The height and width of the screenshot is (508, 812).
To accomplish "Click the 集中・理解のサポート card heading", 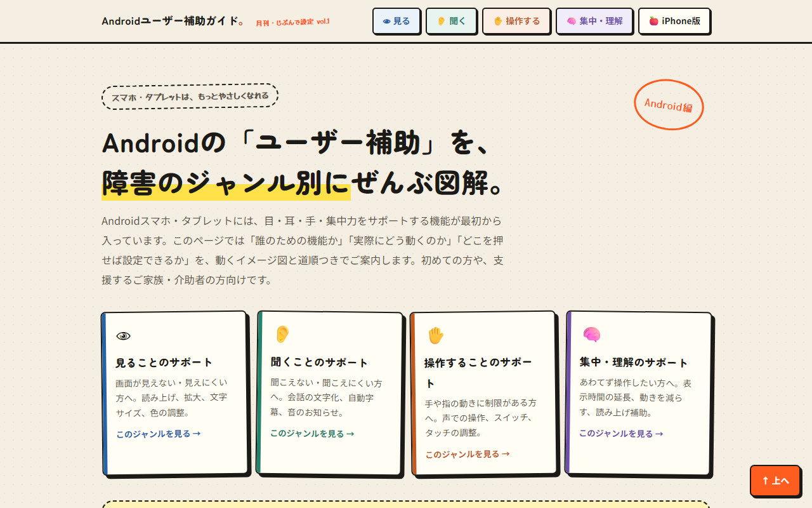I will [634, 362].
